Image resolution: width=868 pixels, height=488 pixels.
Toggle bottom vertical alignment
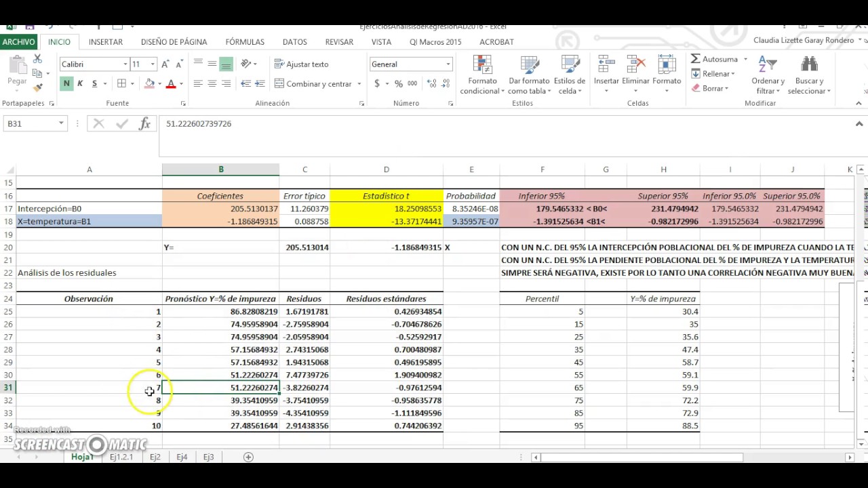(x=226, y=64)
